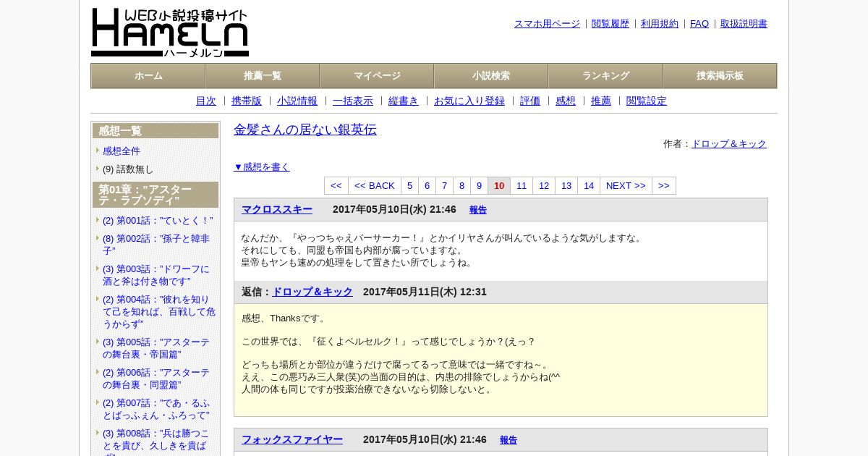
Task: Open author ドロップ＆キック at the top right
Action: (729, 144)
